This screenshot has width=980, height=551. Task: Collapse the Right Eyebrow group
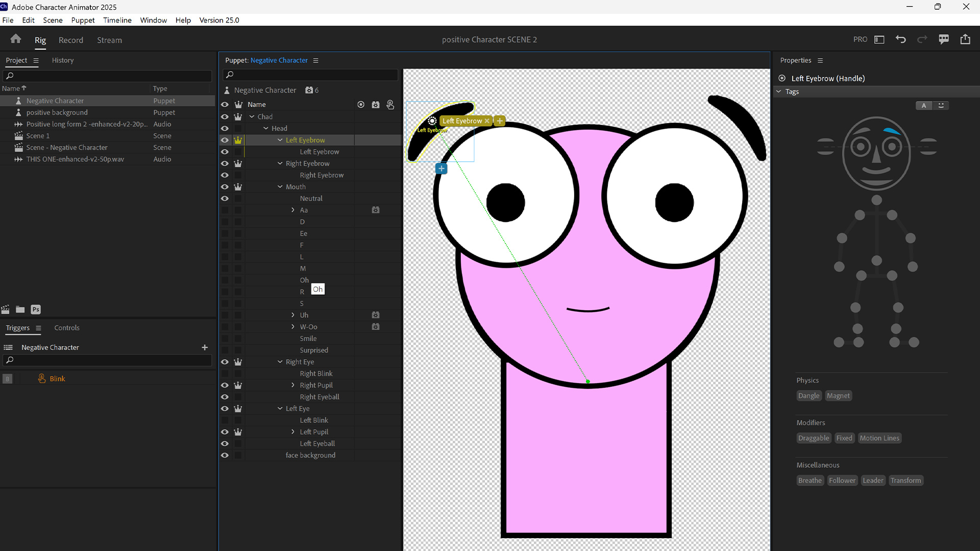[280, 164]
